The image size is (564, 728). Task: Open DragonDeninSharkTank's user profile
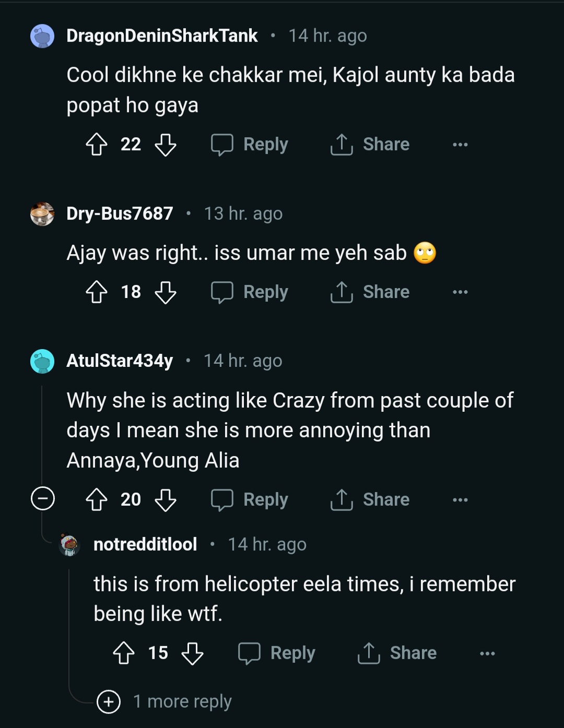162,35
